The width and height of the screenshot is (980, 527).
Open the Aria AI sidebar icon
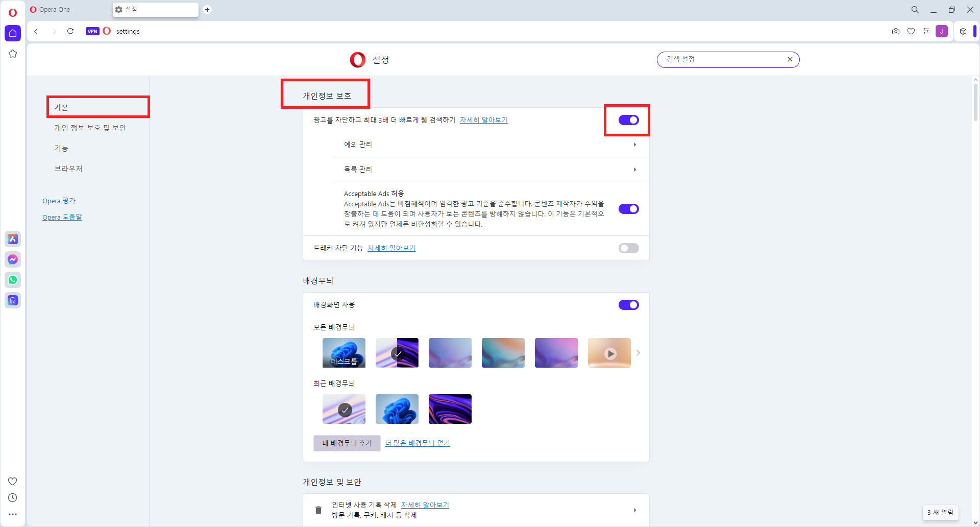pos(12,238)
